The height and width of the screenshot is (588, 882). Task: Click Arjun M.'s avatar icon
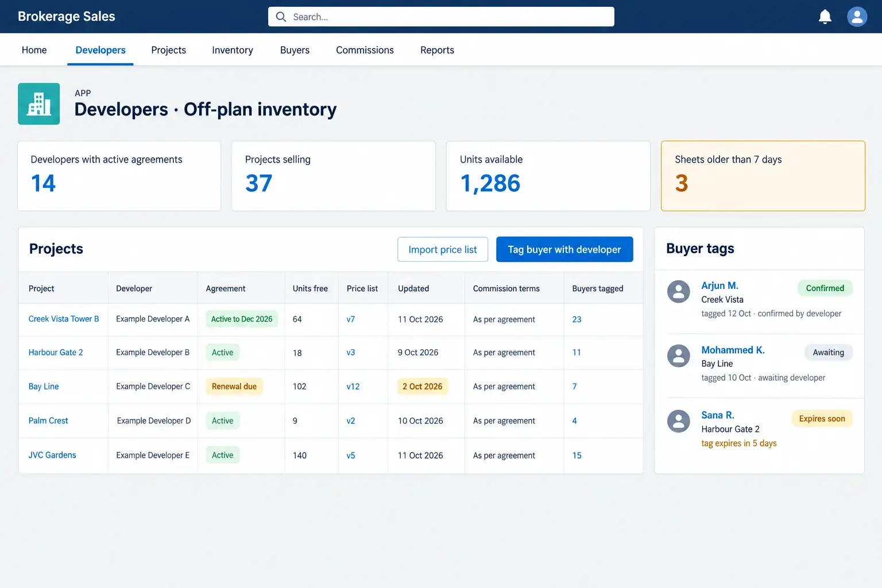coord(678,292)
